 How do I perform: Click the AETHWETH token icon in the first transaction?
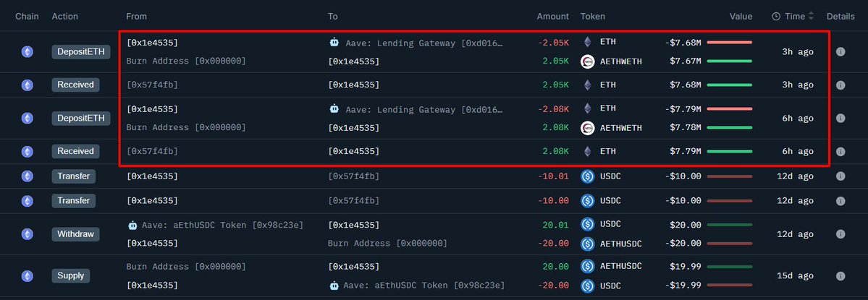[588, 61]
